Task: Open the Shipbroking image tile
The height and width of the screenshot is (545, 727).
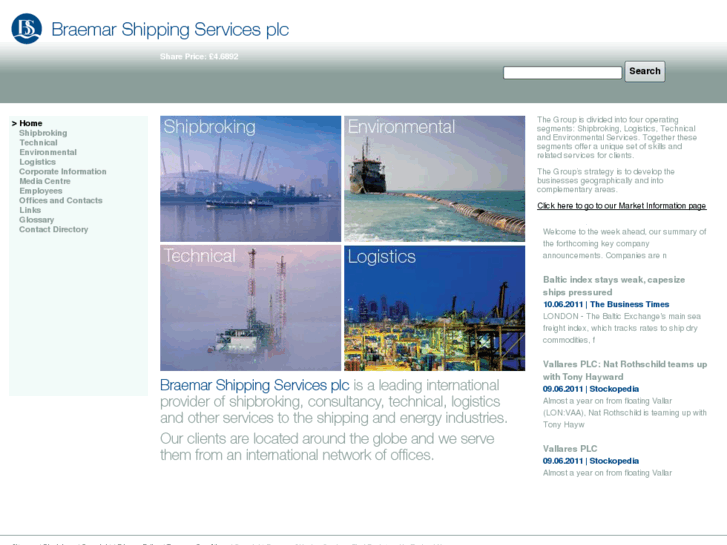Action: [x=250, y=179]
